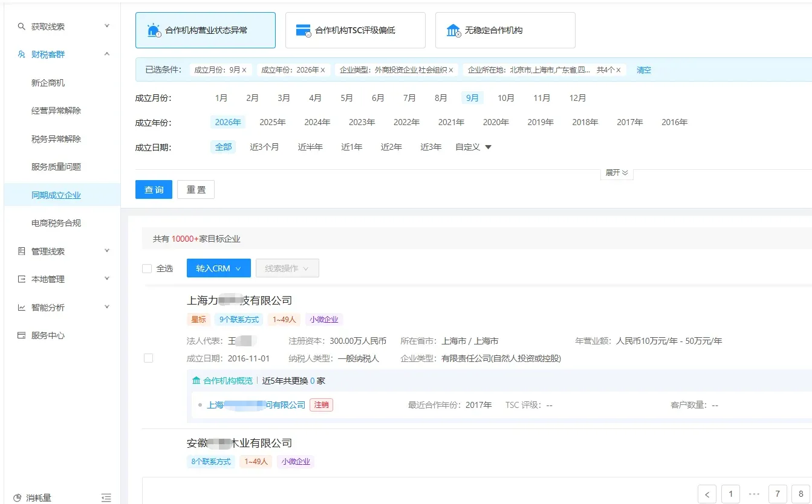Click the 获取线索 magnifier icon in sidebar
This screenshot has height=504, width=812.
point(22,27)
